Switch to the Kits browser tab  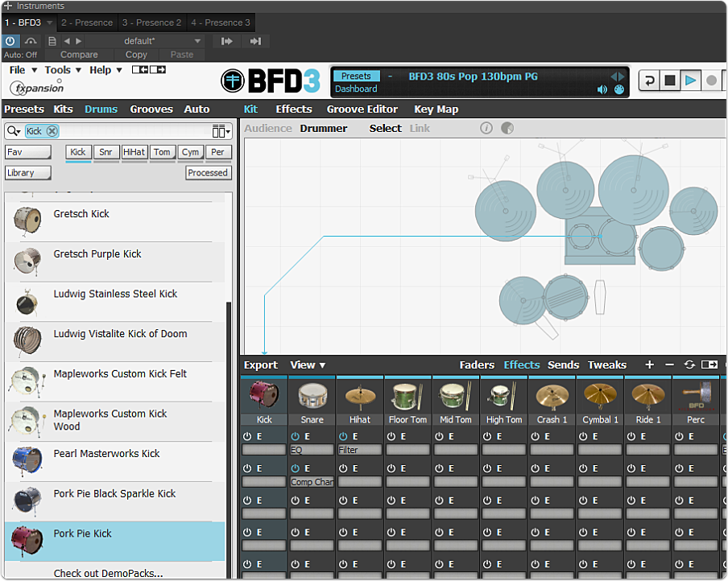pyautogui.click(x=63, y=109)
